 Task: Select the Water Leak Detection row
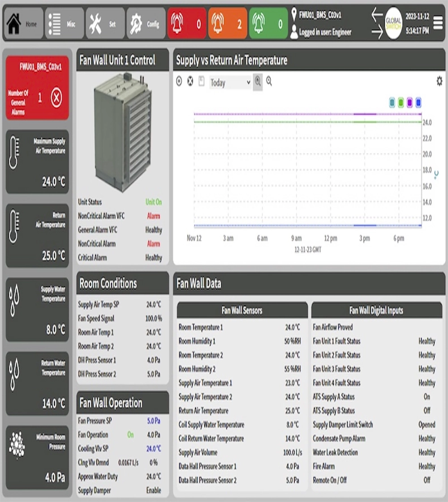(375, 452)
